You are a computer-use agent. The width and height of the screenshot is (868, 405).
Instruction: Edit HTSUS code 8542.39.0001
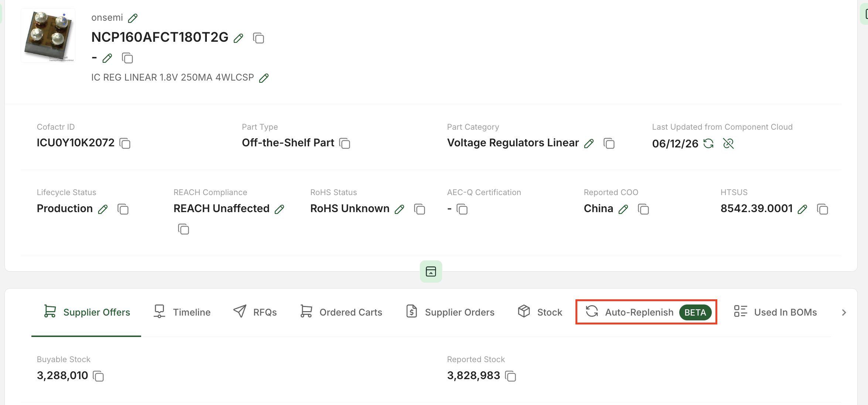click(x=803, y=209)
